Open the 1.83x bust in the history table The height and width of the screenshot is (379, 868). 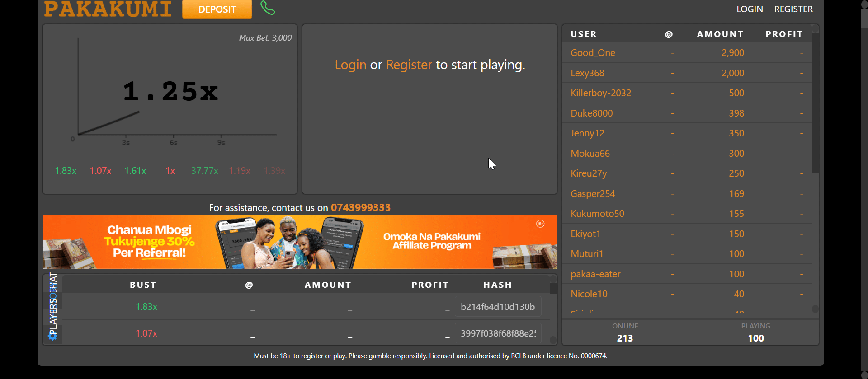pos(146,307)
